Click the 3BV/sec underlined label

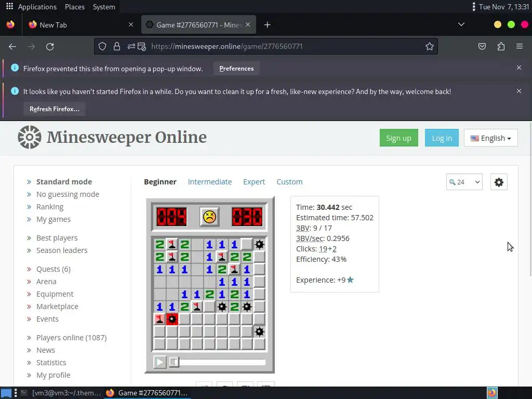pos(310,238)
